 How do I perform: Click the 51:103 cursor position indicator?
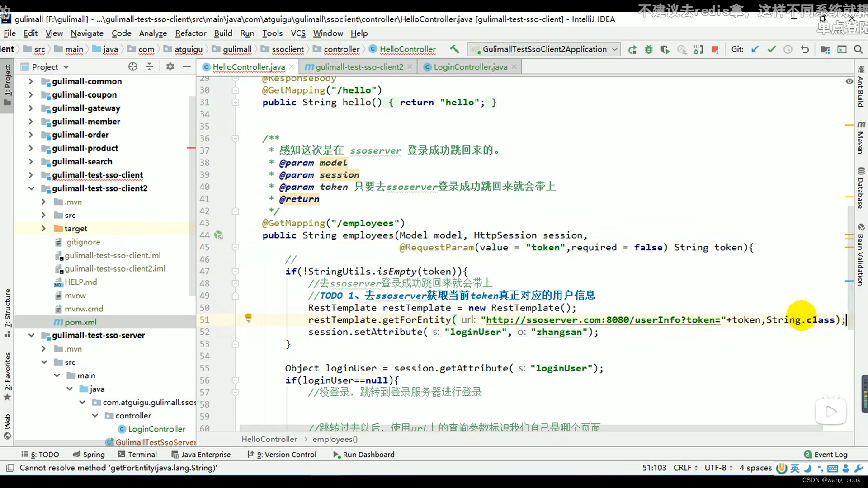coord(654,468)
